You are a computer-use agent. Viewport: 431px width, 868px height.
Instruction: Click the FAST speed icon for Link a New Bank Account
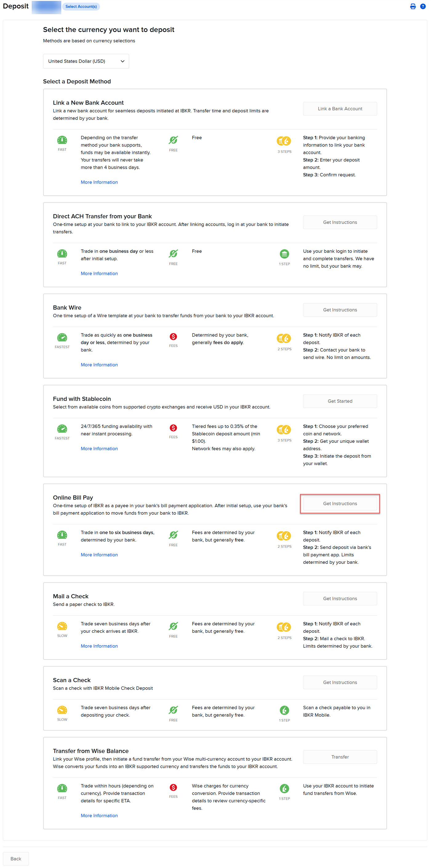coord(62,139)
